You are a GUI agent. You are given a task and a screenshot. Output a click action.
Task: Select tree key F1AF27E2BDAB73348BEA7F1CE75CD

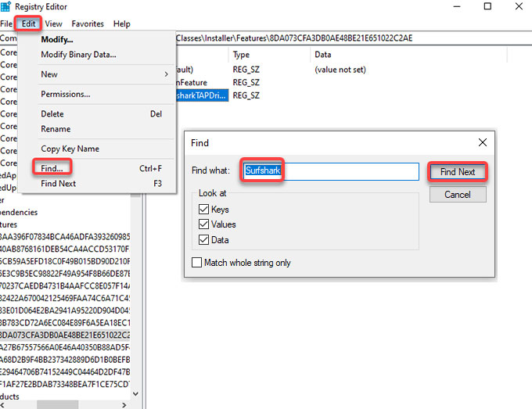65,384
